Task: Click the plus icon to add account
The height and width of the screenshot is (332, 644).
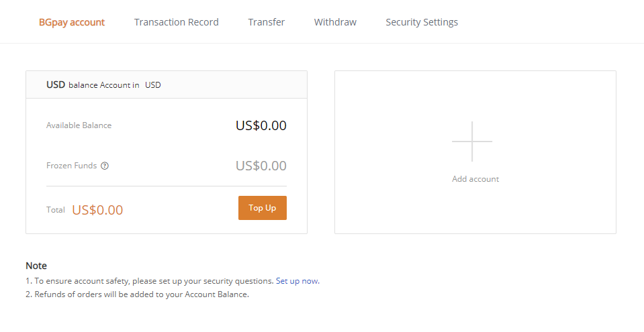Action: click(x=472, y=141)
